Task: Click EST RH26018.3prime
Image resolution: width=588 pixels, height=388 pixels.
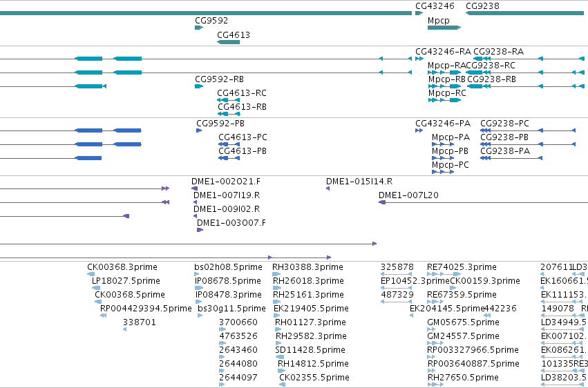Action: pos(308,281)
